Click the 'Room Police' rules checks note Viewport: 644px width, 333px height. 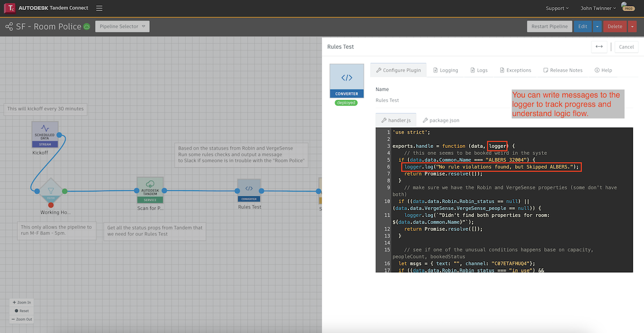click(x=242, y=154)
